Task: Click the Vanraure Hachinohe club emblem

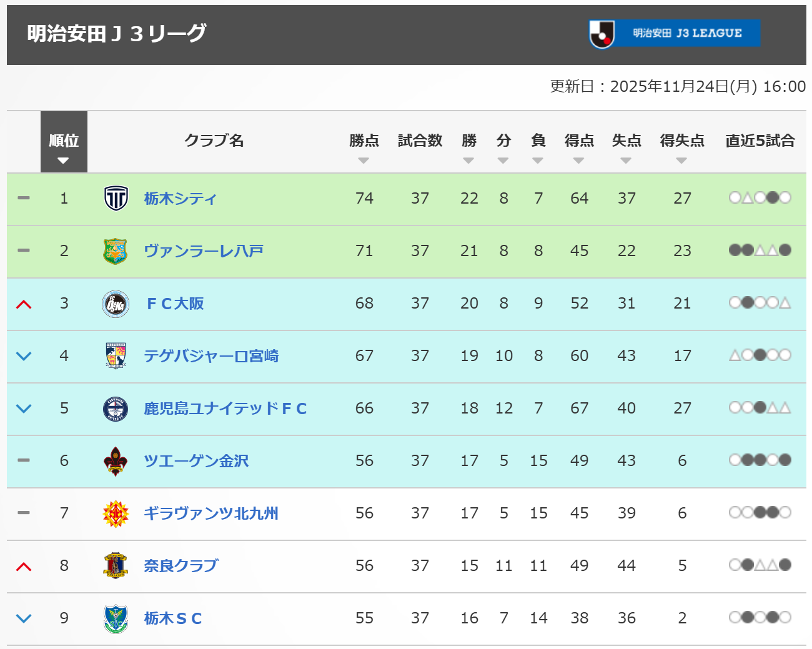Action: (116, 251)
